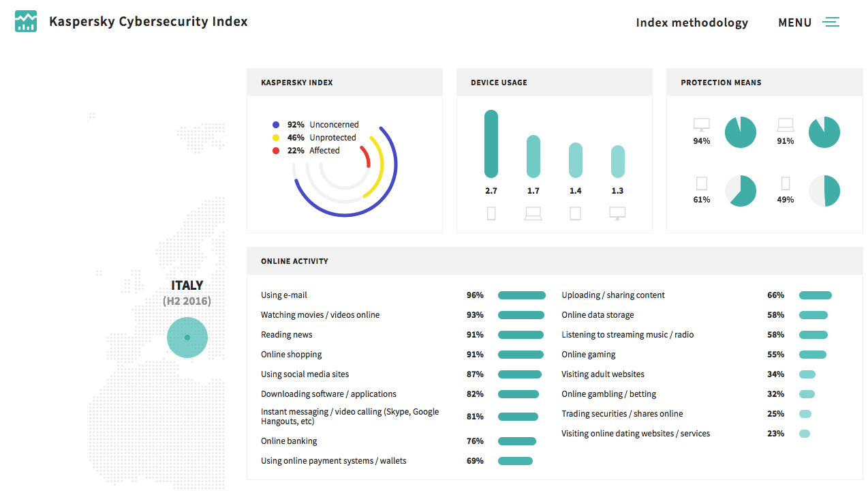Click the blue Unconcerned legend dot
Screen dimensions: 868x491
(x=276, y=125)
